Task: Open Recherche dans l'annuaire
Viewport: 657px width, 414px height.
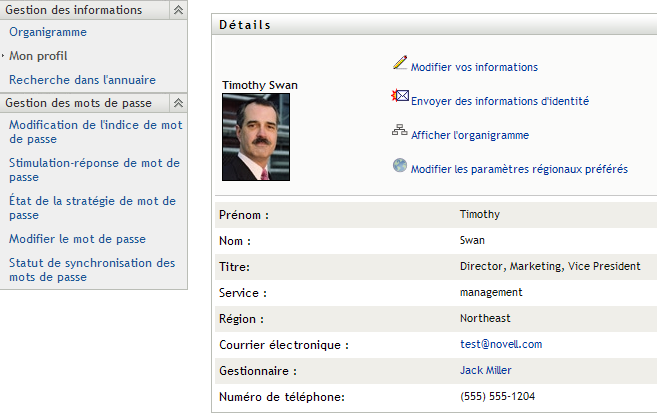Action: pos(82,80)
